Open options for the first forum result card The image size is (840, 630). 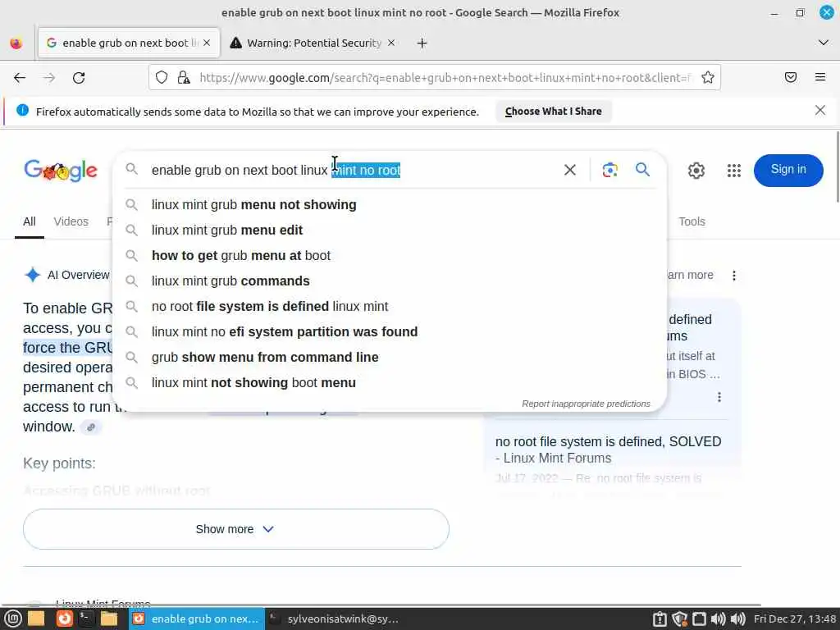coord(719,397)
